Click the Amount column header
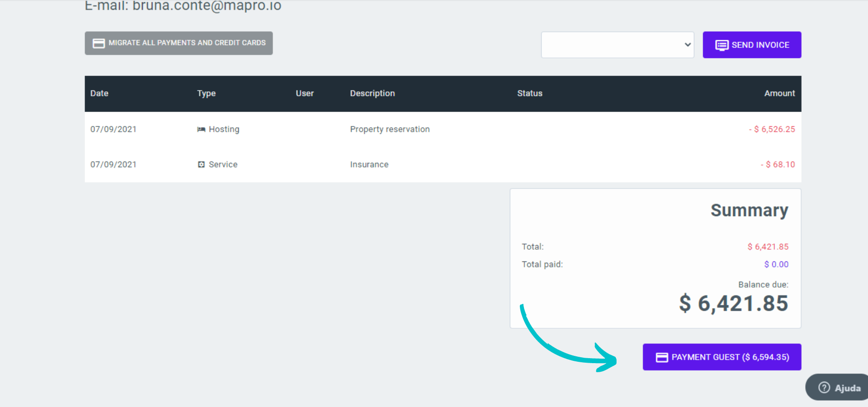The width and height of the screenshot is (868, 407). click(x=779, y=94)
